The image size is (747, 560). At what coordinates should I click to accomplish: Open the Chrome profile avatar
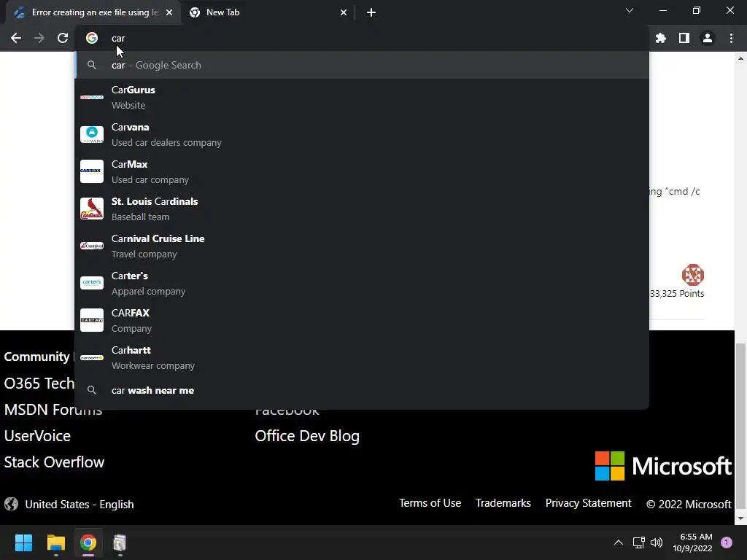tap(708, 38)
